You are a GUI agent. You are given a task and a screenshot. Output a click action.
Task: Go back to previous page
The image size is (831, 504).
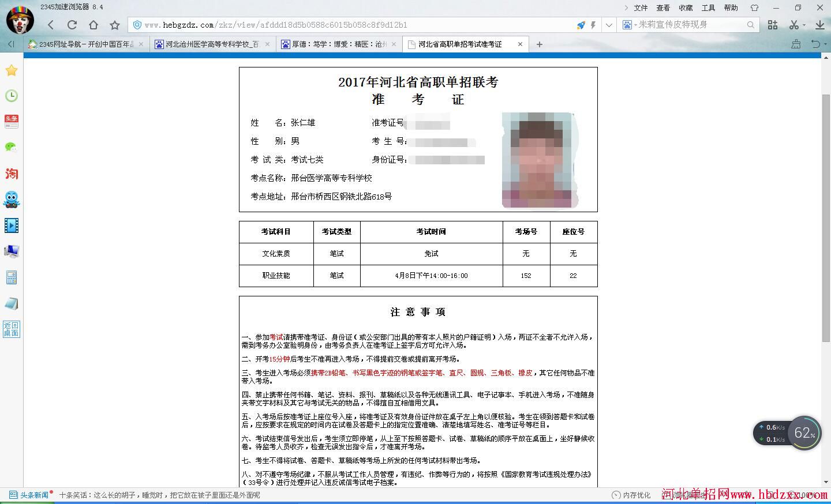(x=51, y=25)
